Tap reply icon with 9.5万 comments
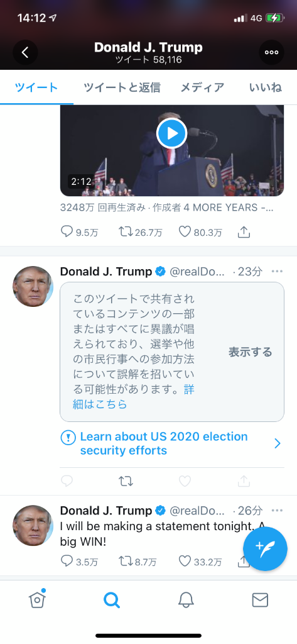The height and width of the screenshot is (644, 297). 67,233
